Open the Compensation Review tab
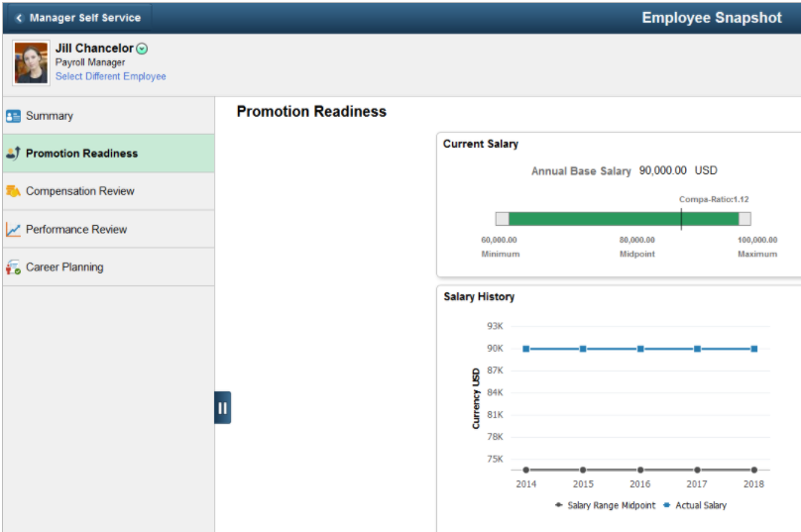The height and width of the screenshot is (532, 801). click(80, 191)
